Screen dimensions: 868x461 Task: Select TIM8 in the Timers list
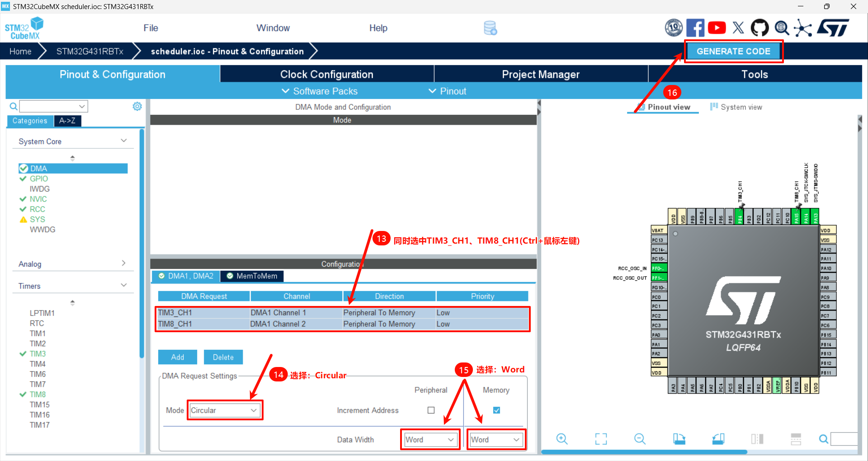[38, 394]
